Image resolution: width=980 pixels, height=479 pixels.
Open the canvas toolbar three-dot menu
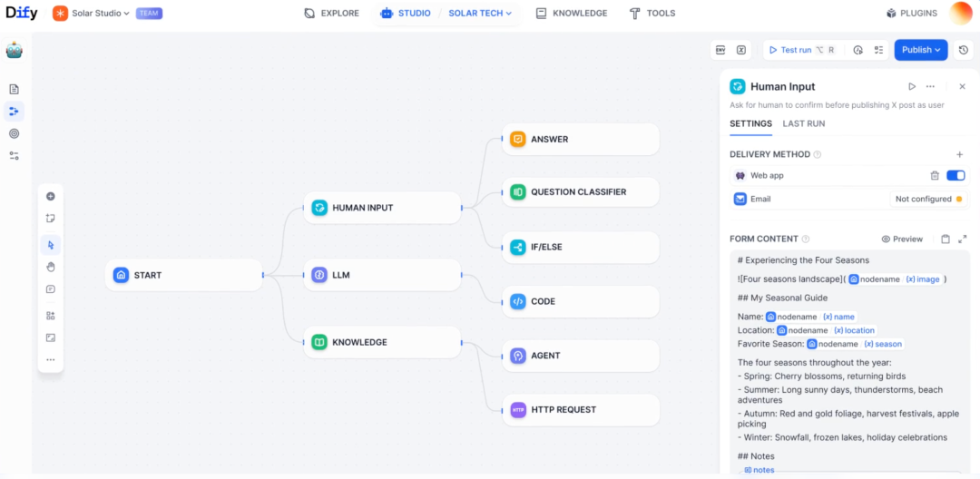[x=51, y=360]
